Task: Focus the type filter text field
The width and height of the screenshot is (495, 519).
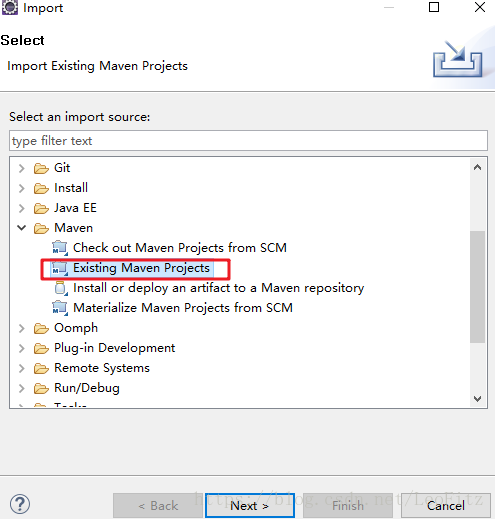Action: [248, 141]
